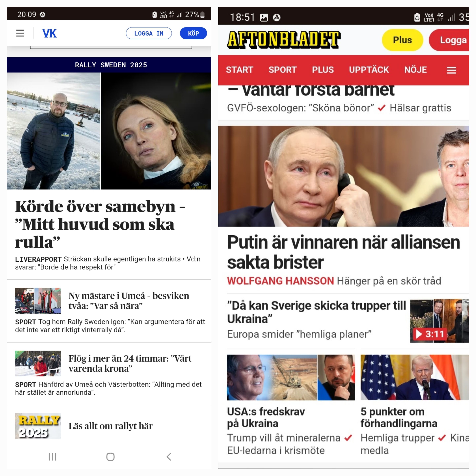Viewport: 476px width, 476px height.
Task: Tap the Android recent apps icon
Action: [x=52, y=456]
